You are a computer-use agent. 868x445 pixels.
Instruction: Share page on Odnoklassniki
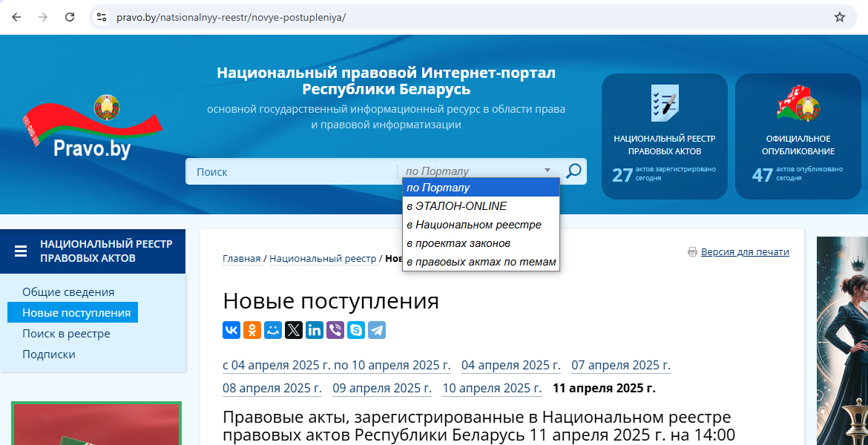[252, 330]
